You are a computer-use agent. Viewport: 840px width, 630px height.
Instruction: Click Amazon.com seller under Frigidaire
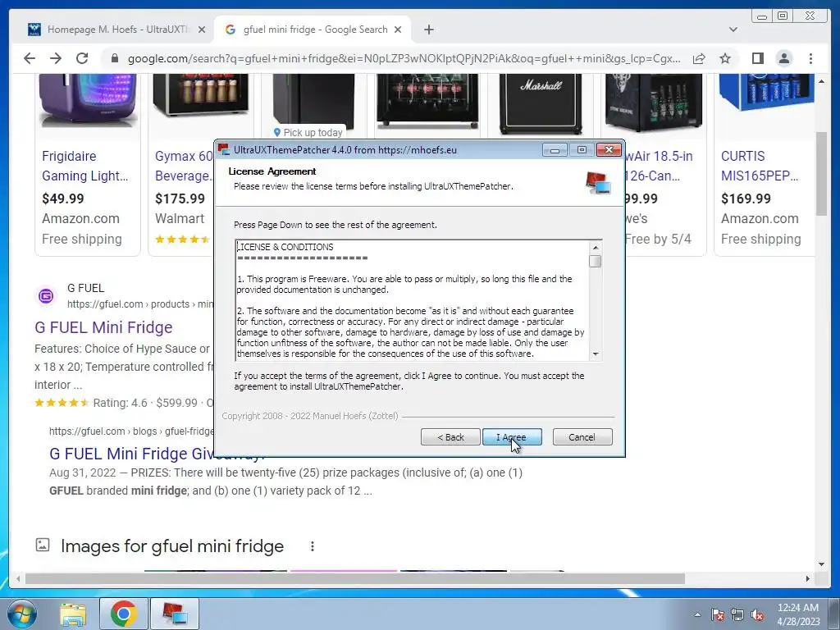(x=81, y=218)
